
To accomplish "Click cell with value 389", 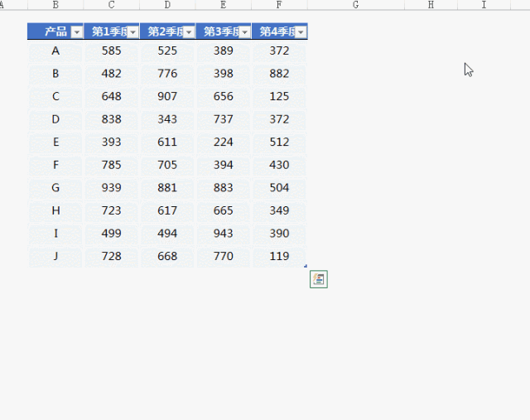I will point(223,51).
